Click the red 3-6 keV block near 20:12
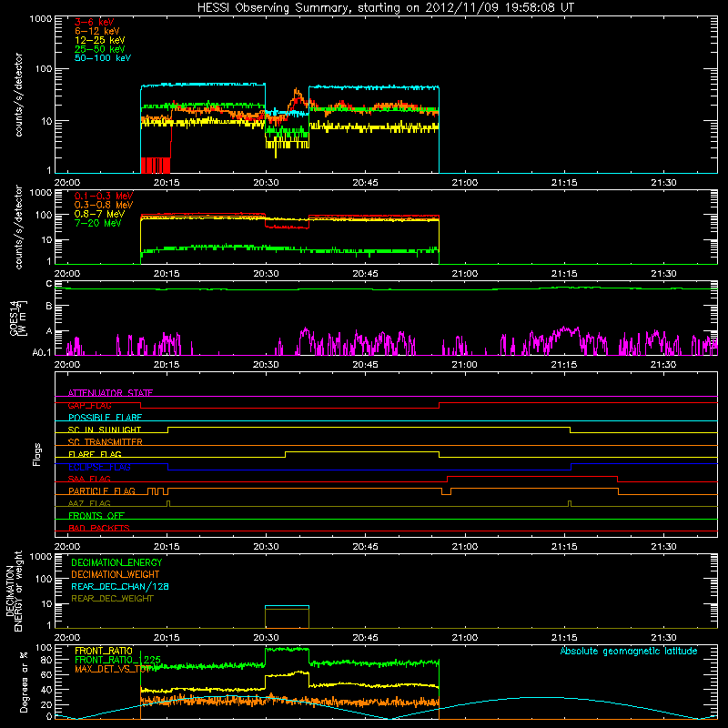 [x=155, y=166]
